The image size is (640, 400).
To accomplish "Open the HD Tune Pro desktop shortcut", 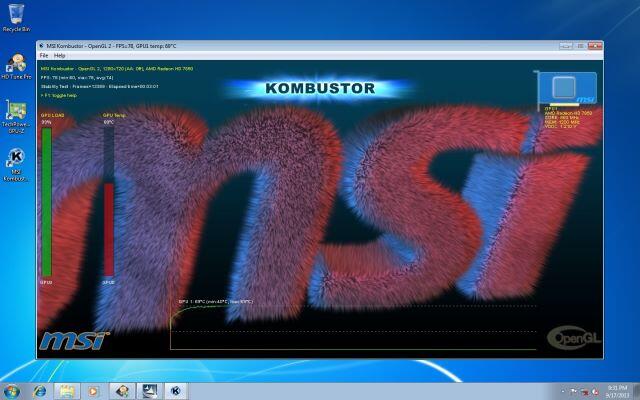I will click(16, 66).
